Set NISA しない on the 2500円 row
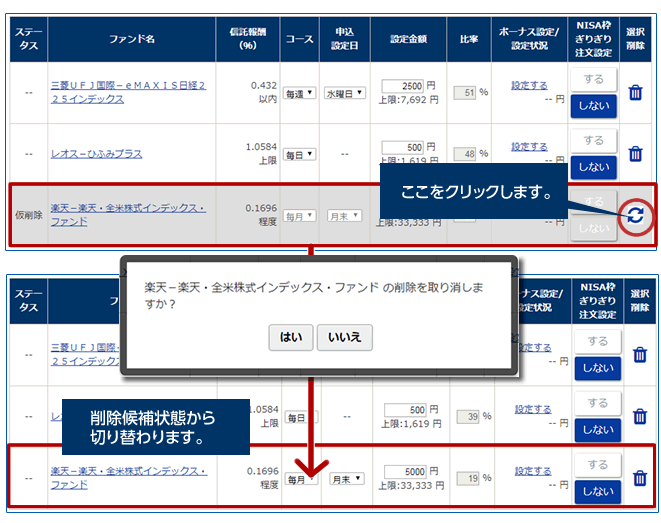This screenshot has height=523, width=661. point(594,106)
